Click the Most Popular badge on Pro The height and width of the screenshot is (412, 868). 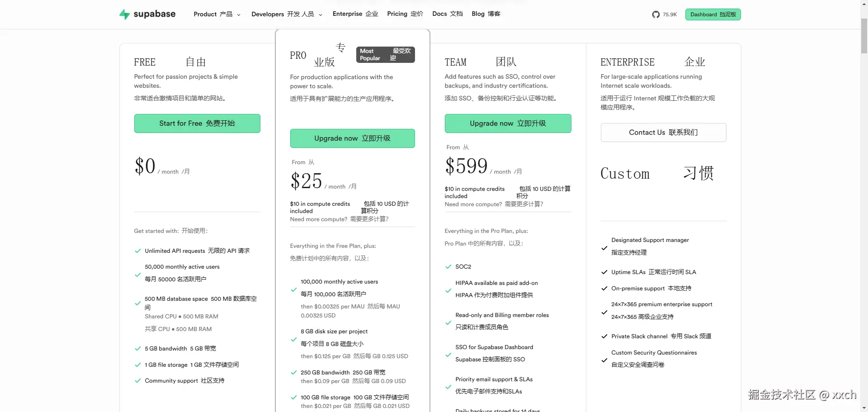(385, 55)
